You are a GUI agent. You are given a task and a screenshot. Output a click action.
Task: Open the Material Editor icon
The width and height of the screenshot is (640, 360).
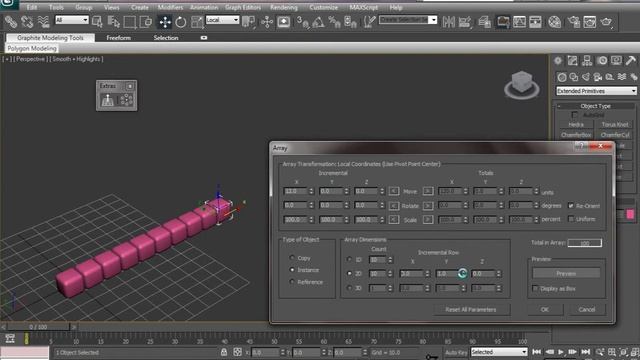(554, 22)
